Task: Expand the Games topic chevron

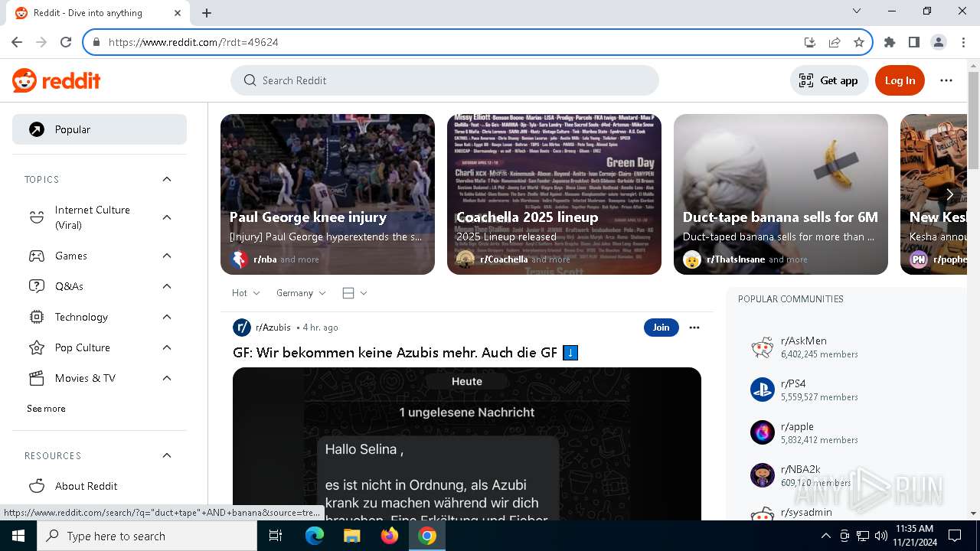Action: [x=167, y=256]
